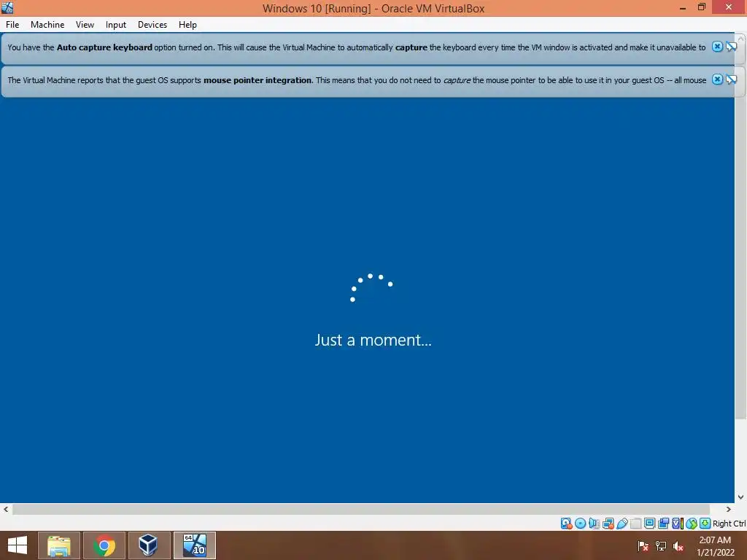
Task: Open the muted volume tray icon
Action: coord(678,546)
